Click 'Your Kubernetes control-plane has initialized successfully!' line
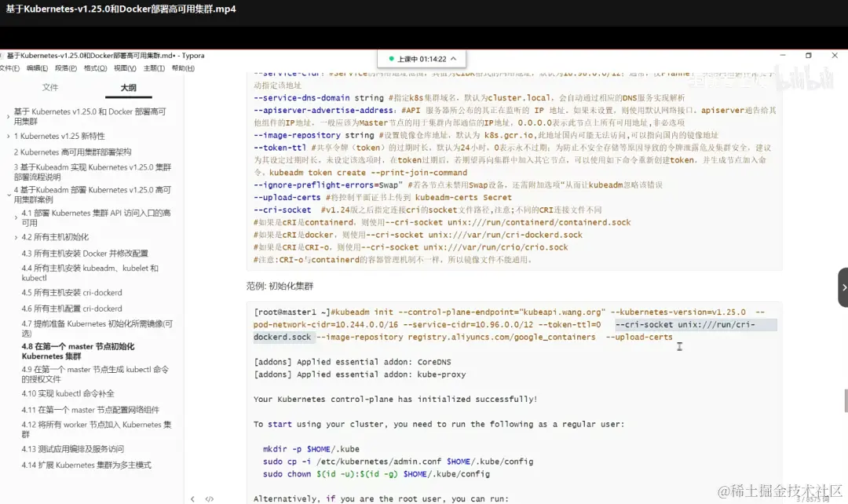 395,399
